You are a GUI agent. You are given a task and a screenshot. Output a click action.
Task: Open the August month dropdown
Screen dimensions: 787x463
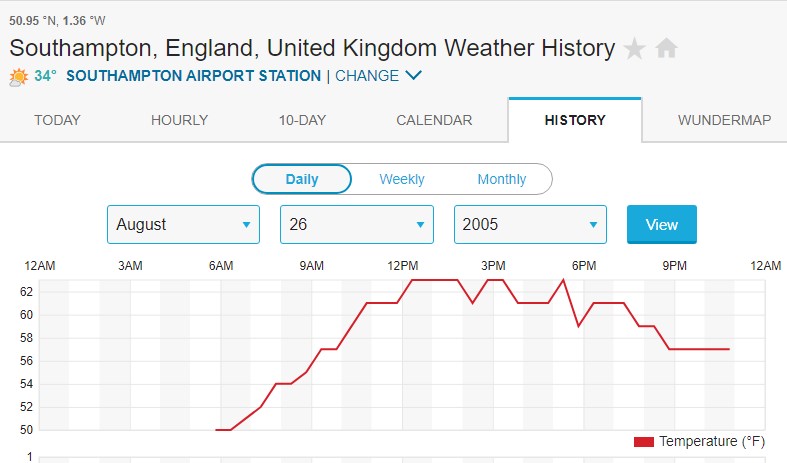[x=183, y=225]
